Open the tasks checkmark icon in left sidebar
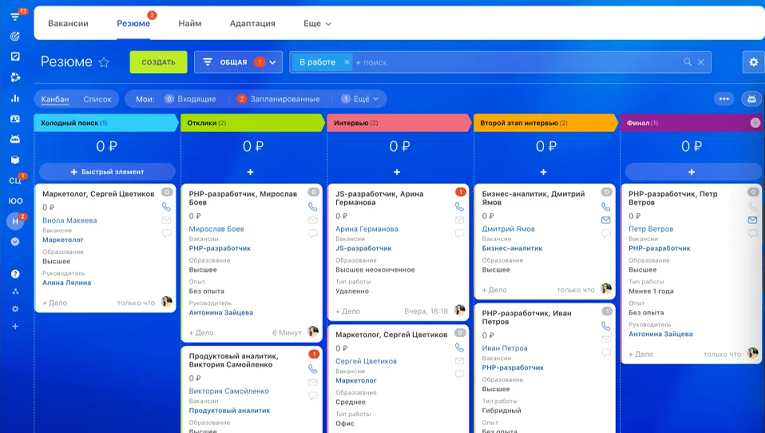This screenshot has height=433, width=765. pyautogui.click(x=15, y=57)
